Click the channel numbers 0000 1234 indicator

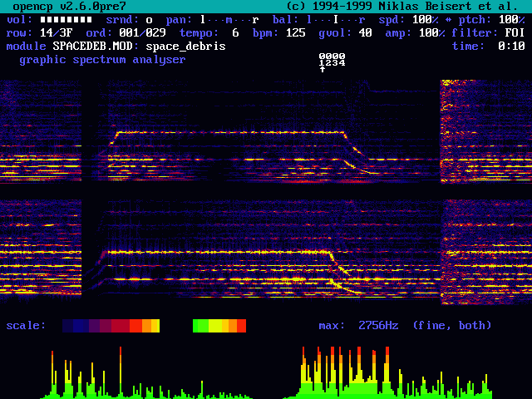click(x=332, y=59)
